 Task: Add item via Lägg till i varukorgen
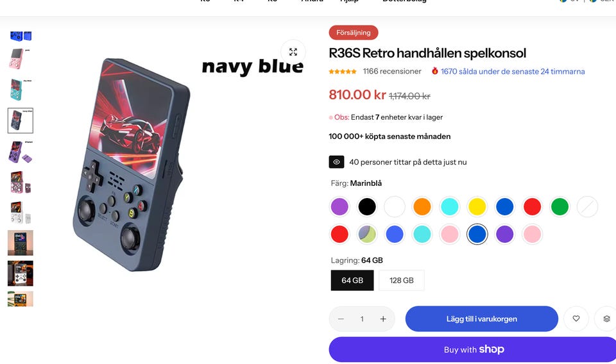point(482,319)
